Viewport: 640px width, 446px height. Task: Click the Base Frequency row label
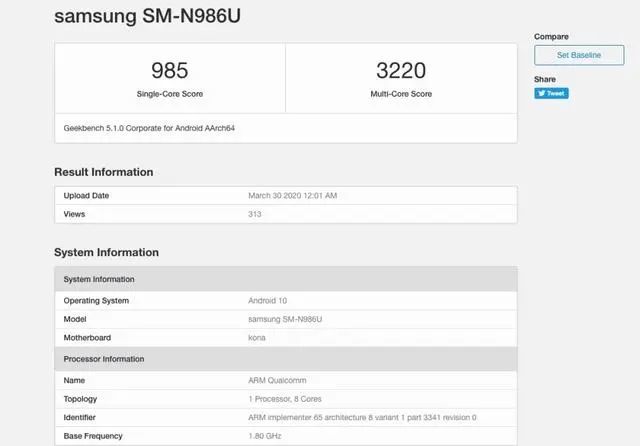pyautogui.click(x=93, y=436)
